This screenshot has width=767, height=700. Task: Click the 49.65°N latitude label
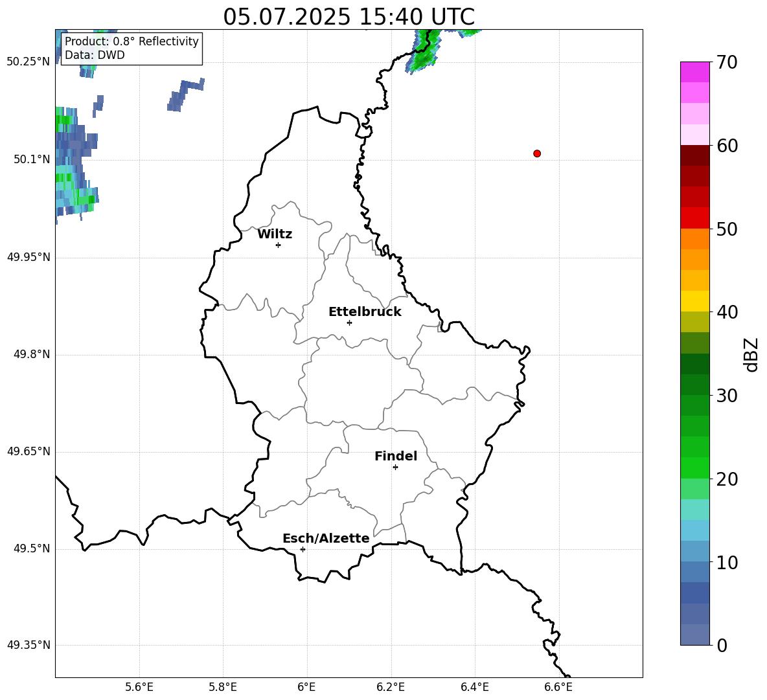29,451
